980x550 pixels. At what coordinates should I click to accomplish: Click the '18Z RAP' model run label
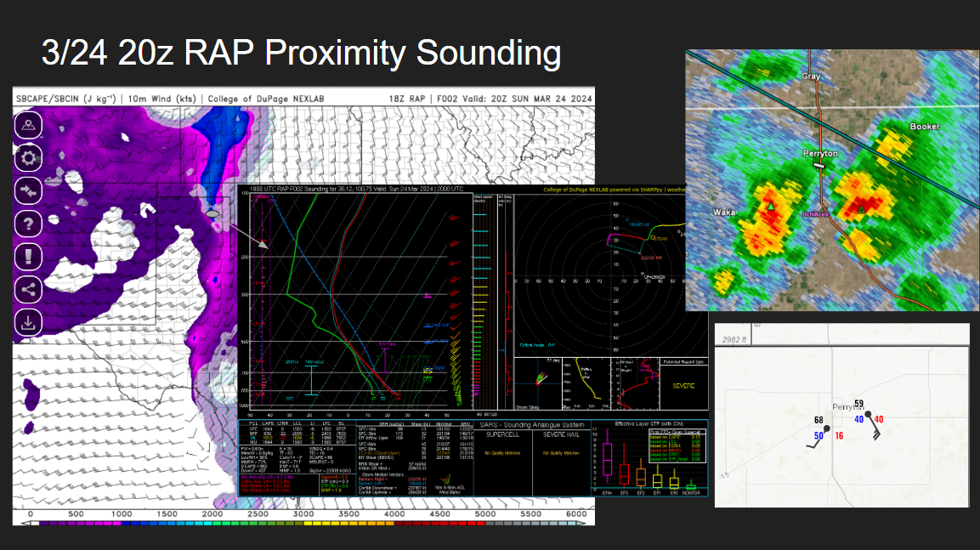click(407, 99)
